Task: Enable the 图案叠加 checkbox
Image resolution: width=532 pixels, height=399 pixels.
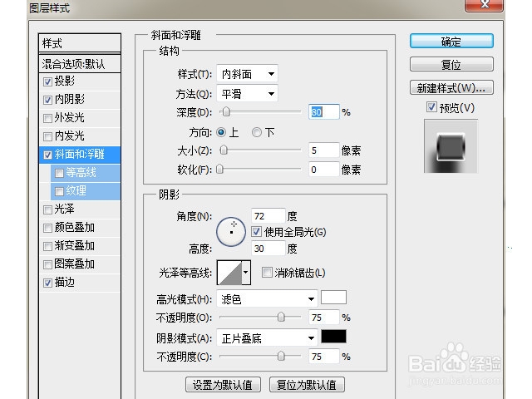Action: 47,264
